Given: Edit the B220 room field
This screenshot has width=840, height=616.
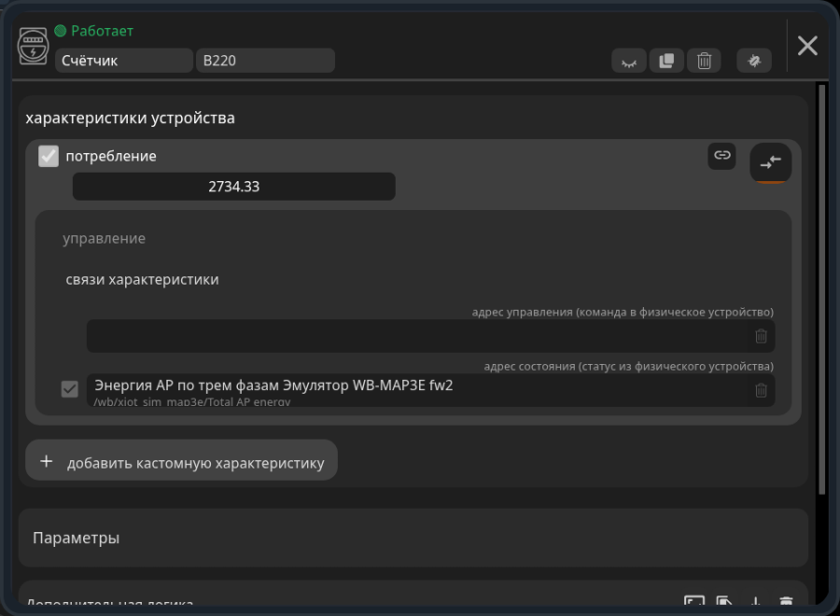Looking at the screenshot, I should (266, 61).
